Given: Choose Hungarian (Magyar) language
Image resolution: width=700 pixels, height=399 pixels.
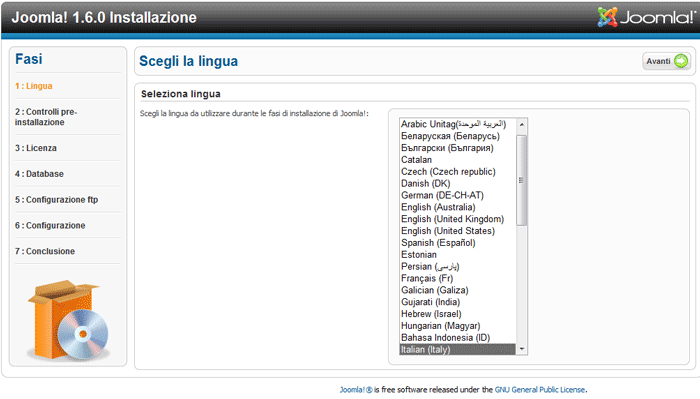Looking at the screenshot, I should pyautogui.click(x=458, y=326).
